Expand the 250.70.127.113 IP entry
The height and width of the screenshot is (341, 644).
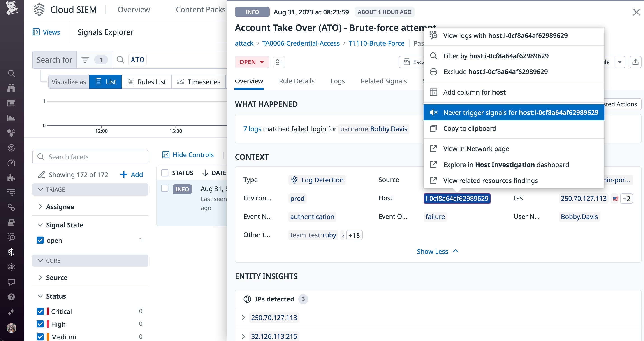point(243,318)
